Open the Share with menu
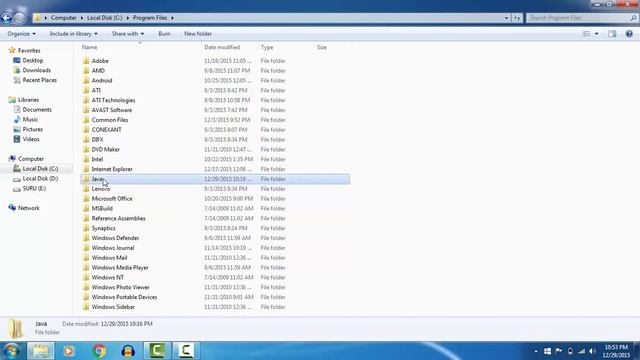This screenshot has height=360, width=640. [128, 34]
